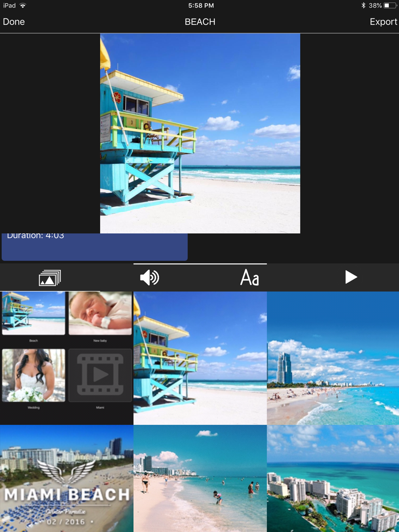The width and height of the screenshot is (399, 532).
Task: Select the New baby project thumbnail
Action: [100, 313]
